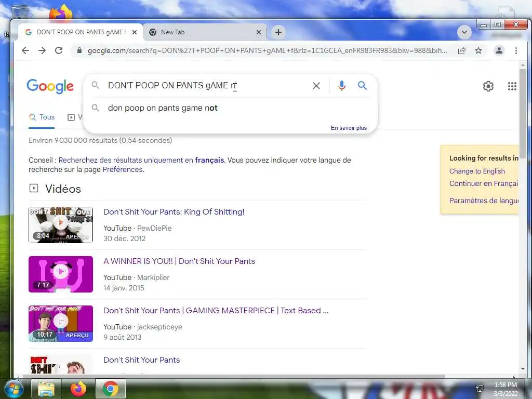Clear the search query with X

click(x=316, y=86)
